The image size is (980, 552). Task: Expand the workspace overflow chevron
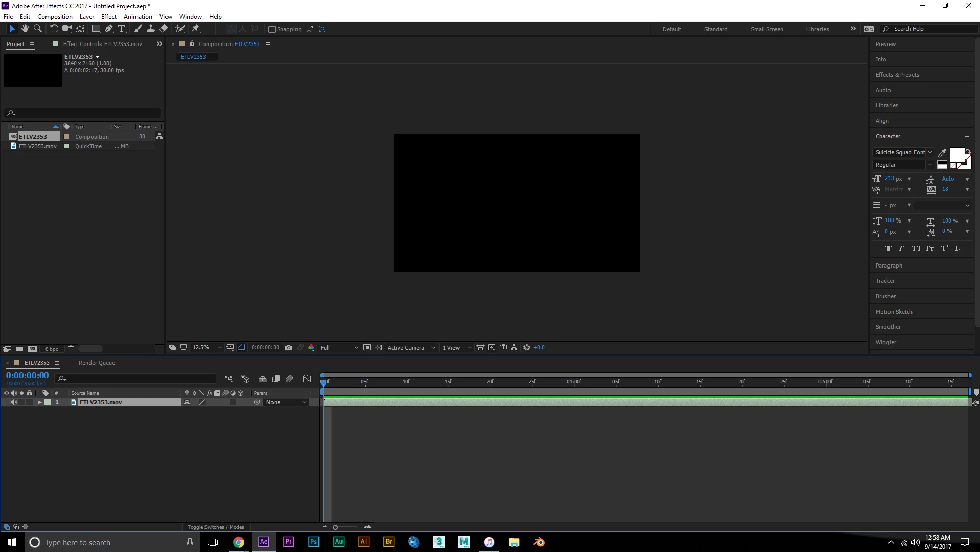coord(853,29)
